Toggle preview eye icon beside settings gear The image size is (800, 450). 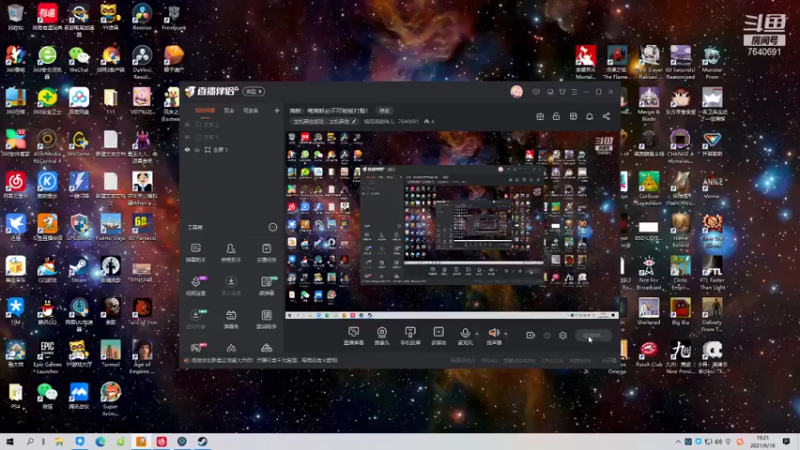[547, 335]
